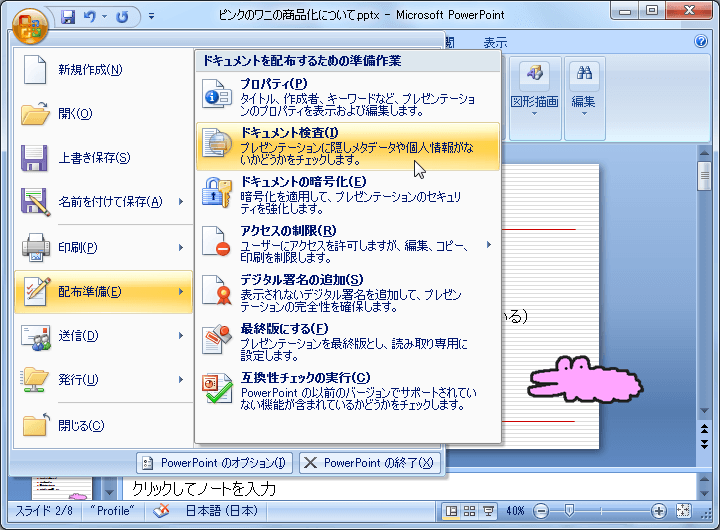Image resolution: width=720 pixels, height=530 pixels.
Task: Choose 上書き保存(S) to save the file
Action: click(x=103, y=158)
